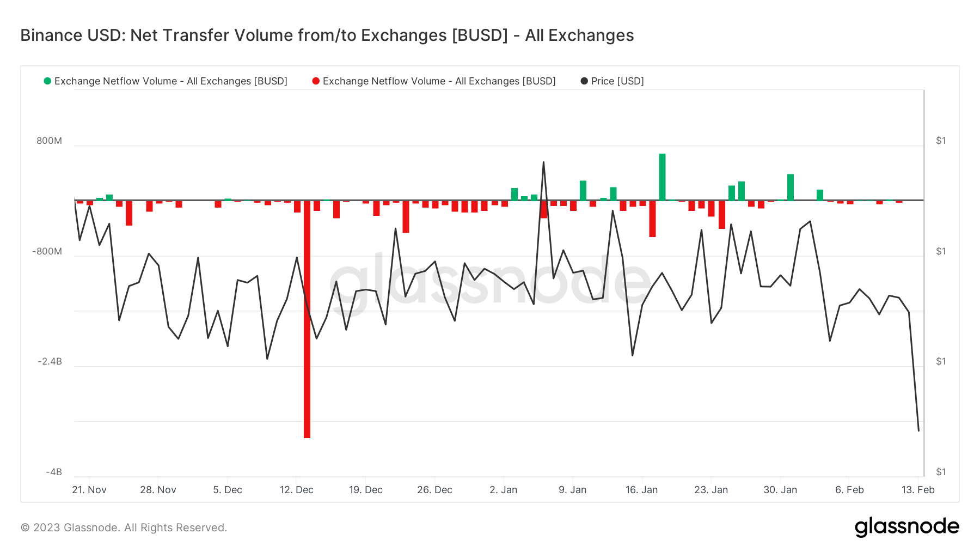
Task: Select the tallest red bar on 12. Dec
Action: click(307, 327)
